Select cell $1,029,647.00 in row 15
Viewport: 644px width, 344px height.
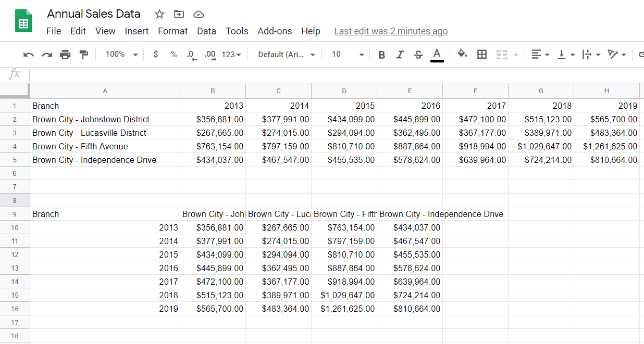click(344, 295)
